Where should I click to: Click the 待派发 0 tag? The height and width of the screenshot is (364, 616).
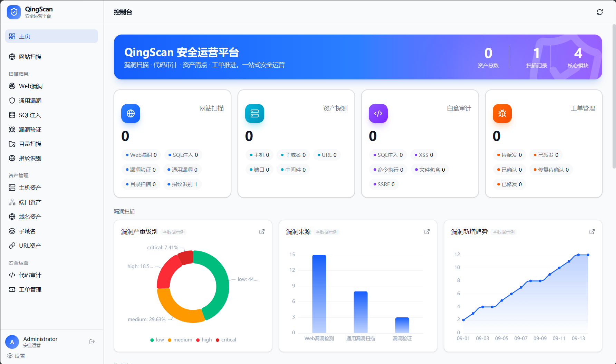click(x=509, y=155)
